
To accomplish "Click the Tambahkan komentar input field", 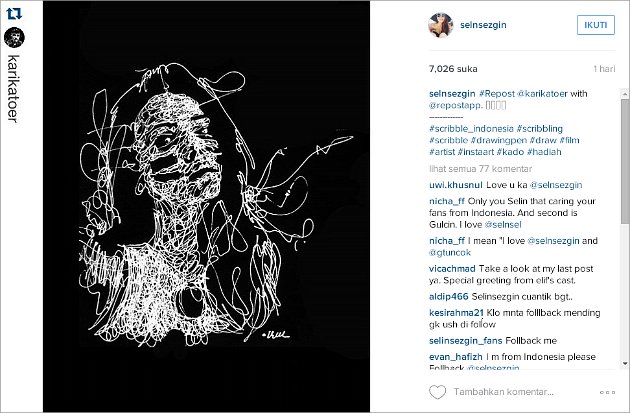I will click(503, 392).
